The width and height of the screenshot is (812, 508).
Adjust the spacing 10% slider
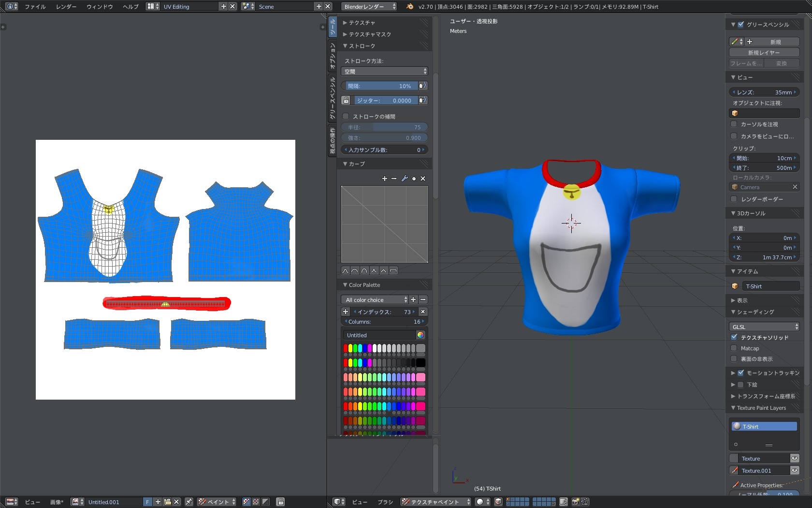(379, 86)
